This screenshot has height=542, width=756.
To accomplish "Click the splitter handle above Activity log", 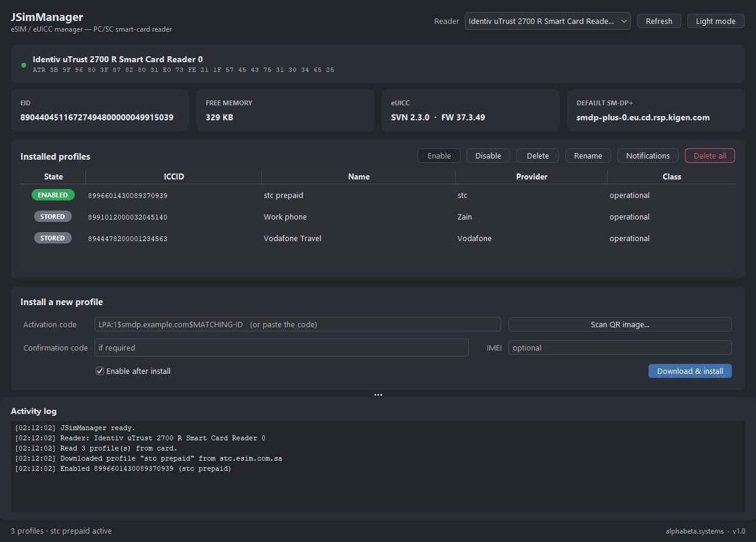I will (x=378, y=395).
